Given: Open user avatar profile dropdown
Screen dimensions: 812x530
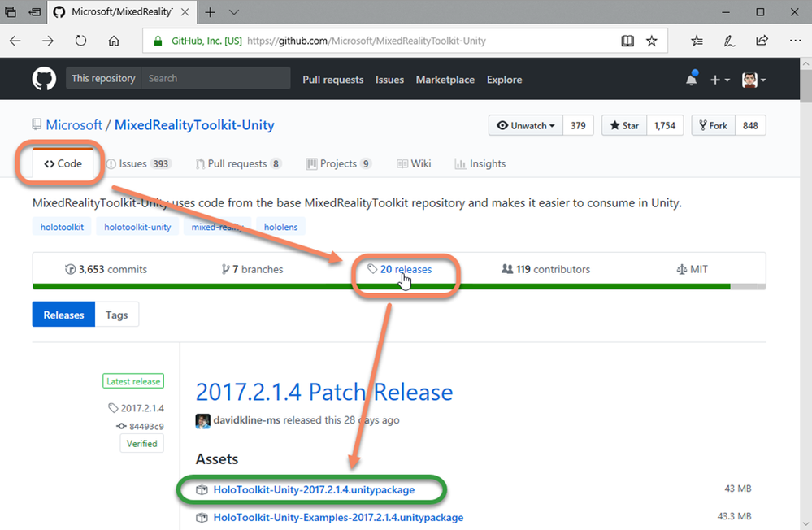Looking at the screenshot, I should (753, 80).
